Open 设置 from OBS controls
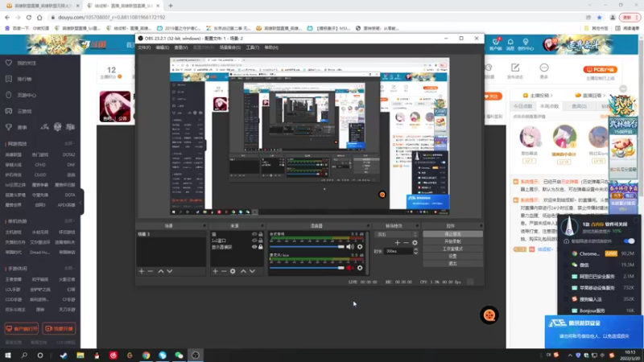 click(x=452, y=256)
